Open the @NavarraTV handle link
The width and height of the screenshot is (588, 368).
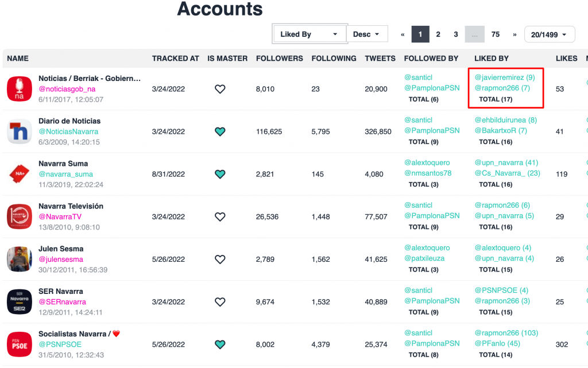pyautogui.click(x=60, y=216)
